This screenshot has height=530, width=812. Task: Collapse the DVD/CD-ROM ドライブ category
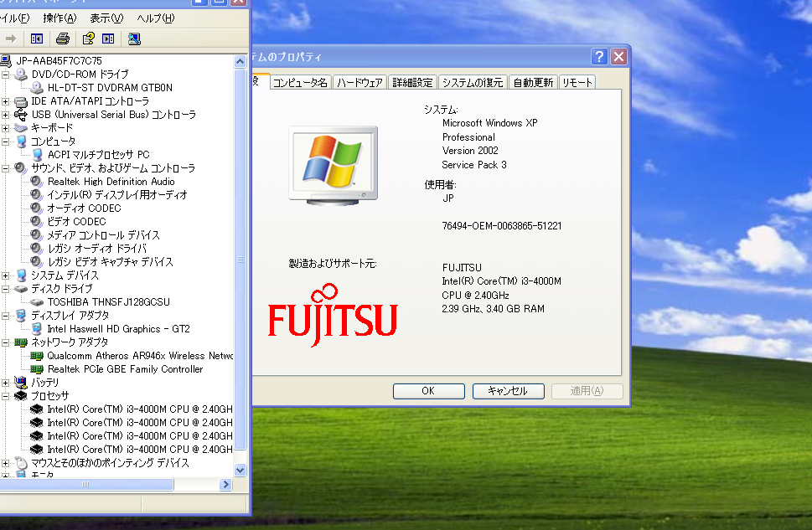click(5, 75)
